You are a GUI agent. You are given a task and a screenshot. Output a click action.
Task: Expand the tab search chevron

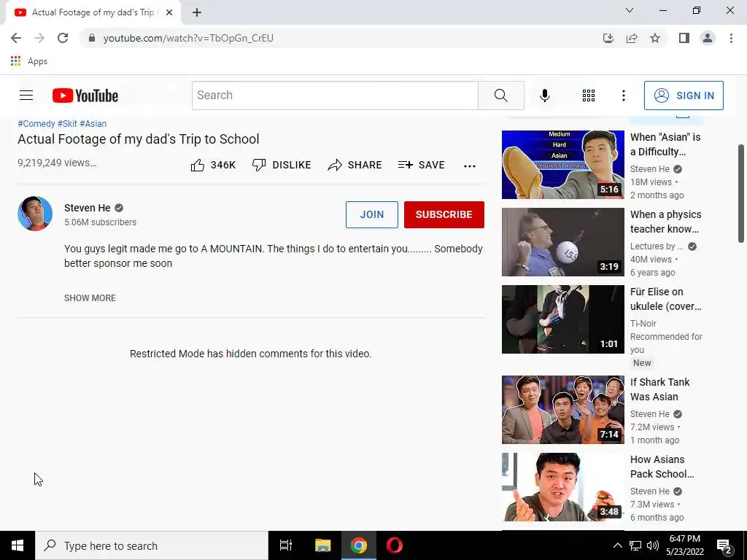[x=630, y=10]
